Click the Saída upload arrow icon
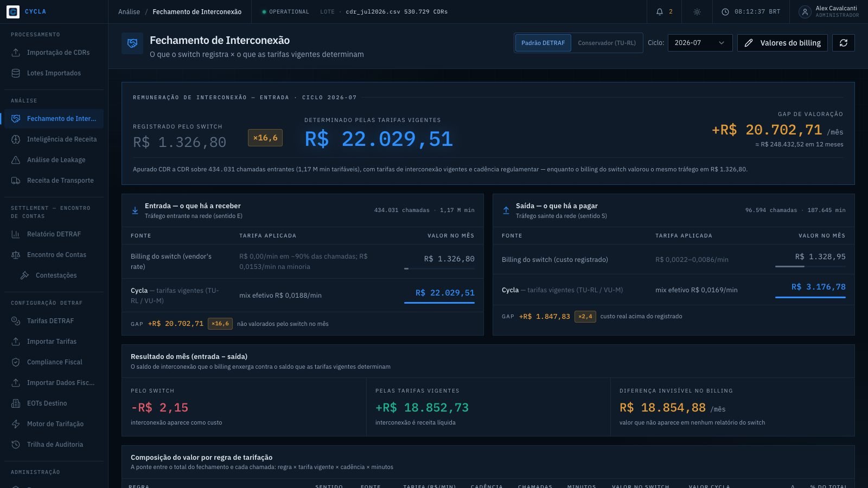868x488 pixels. point(506,210)
